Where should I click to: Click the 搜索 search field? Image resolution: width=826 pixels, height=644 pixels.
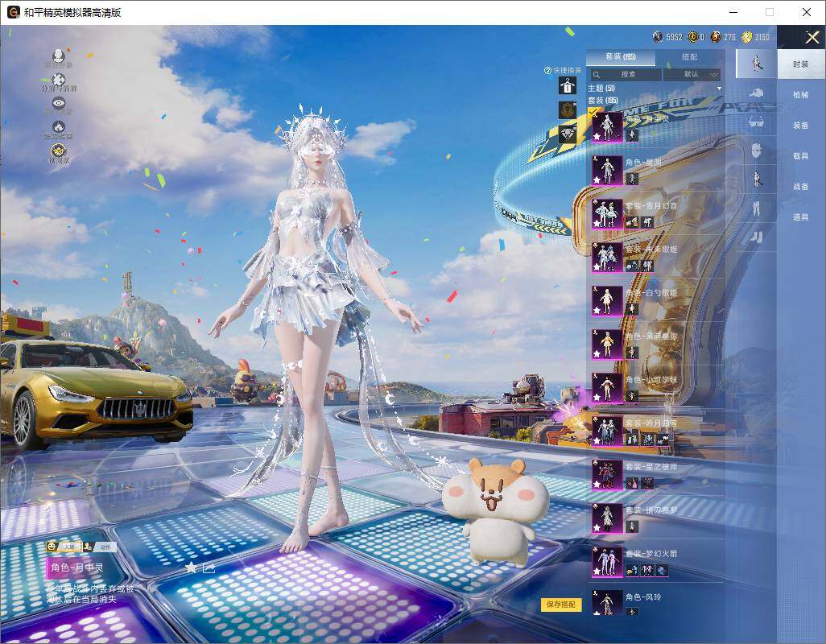tap(625, 75)
